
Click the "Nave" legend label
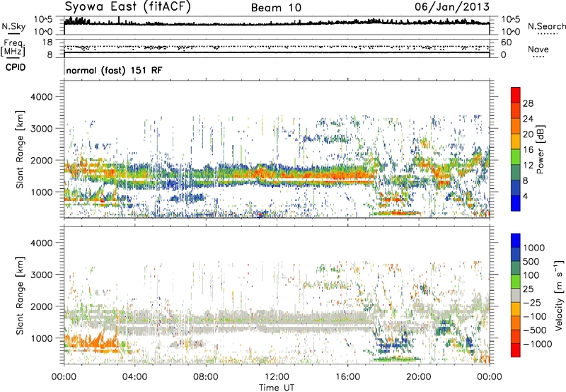pyautogui.click(x=538, y=50)
